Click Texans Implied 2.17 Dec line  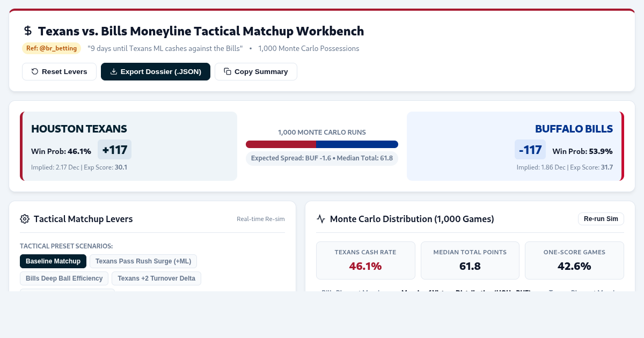pos(79,167)
